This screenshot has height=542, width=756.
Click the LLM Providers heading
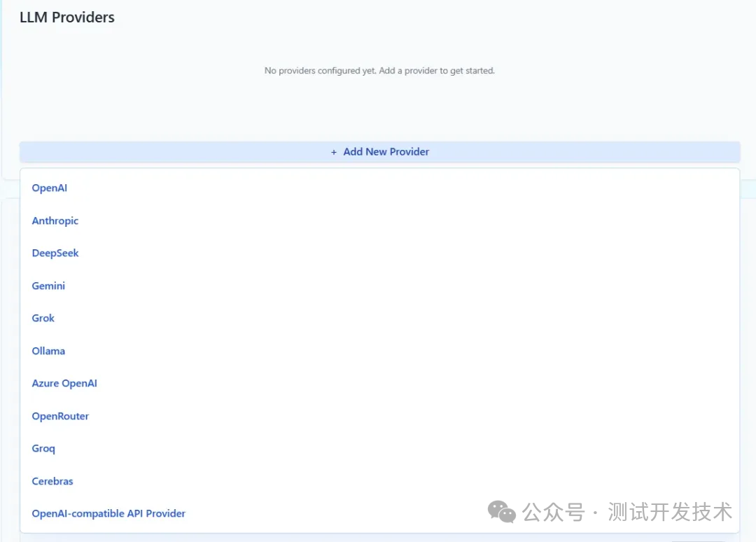[67, 18]
